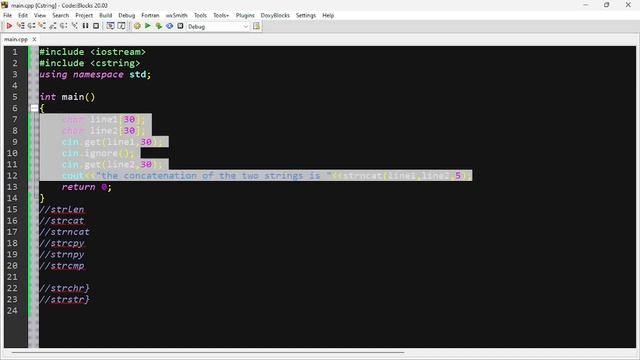Click the Next instruction debug icon
640x360 pixels.
point(63,26)
